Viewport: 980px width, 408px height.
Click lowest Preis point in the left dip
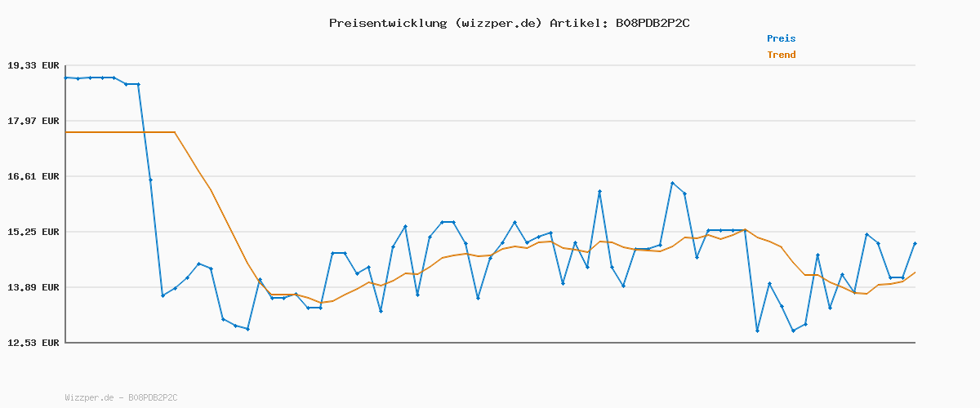click(247, 329)
